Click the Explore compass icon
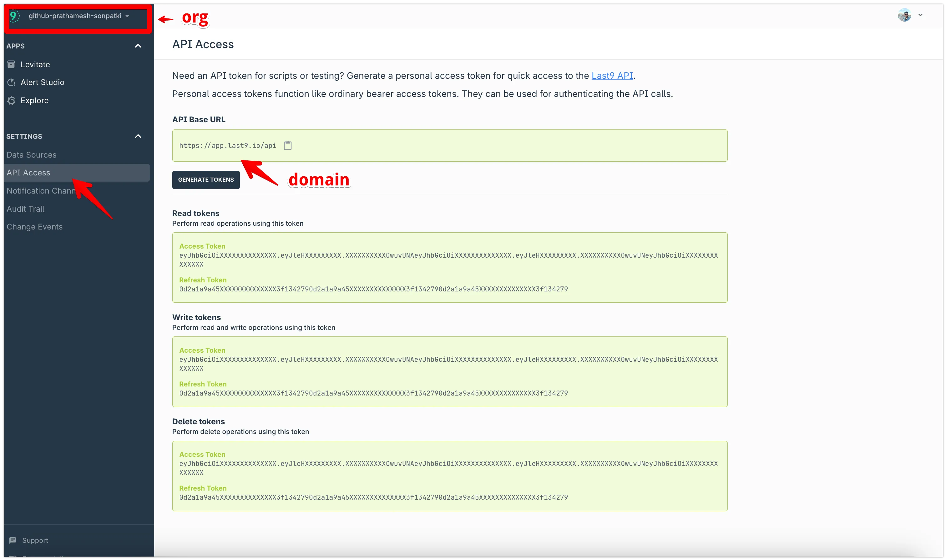This screenshot has width=946, height=560. (x=11, y=100)
